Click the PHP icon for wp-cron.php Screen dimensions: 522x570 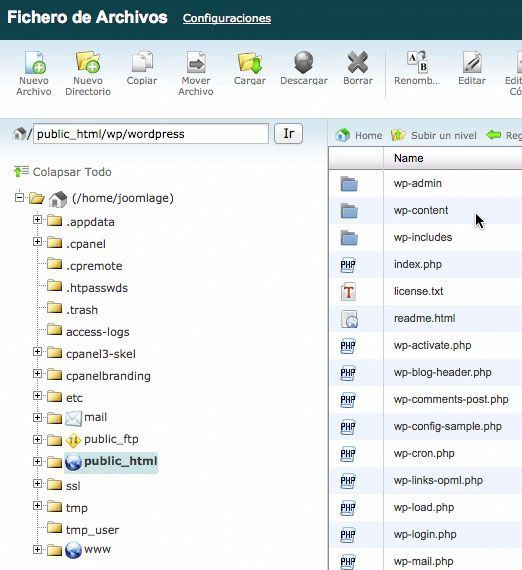(x=348, y=454)
